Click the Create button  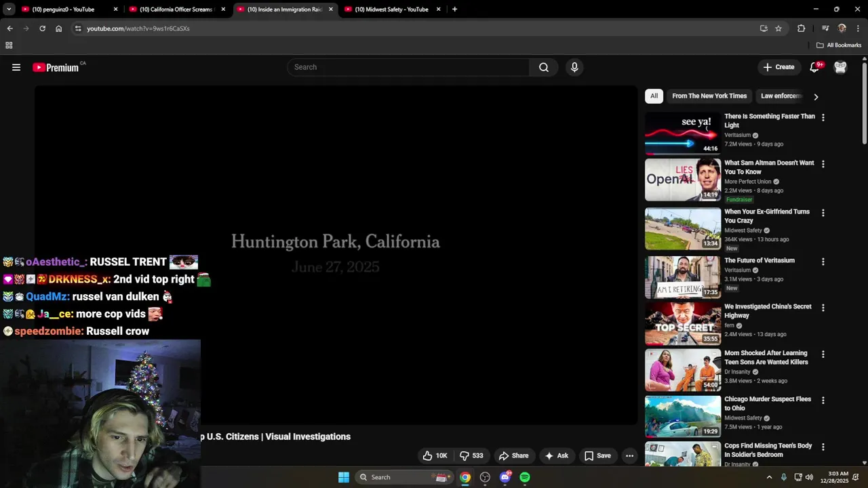coord(778,67)
